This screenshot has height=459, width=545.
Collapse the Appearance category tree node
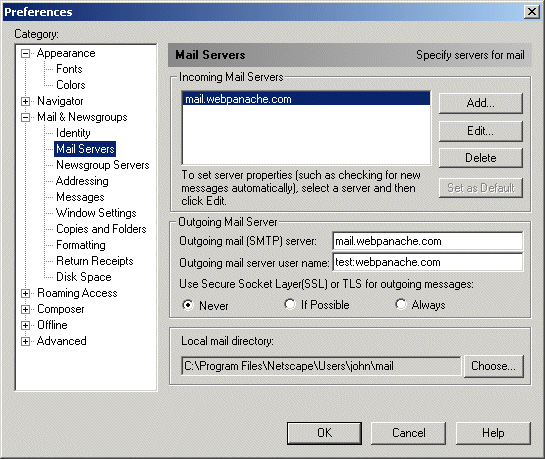(x=25, y=54)
